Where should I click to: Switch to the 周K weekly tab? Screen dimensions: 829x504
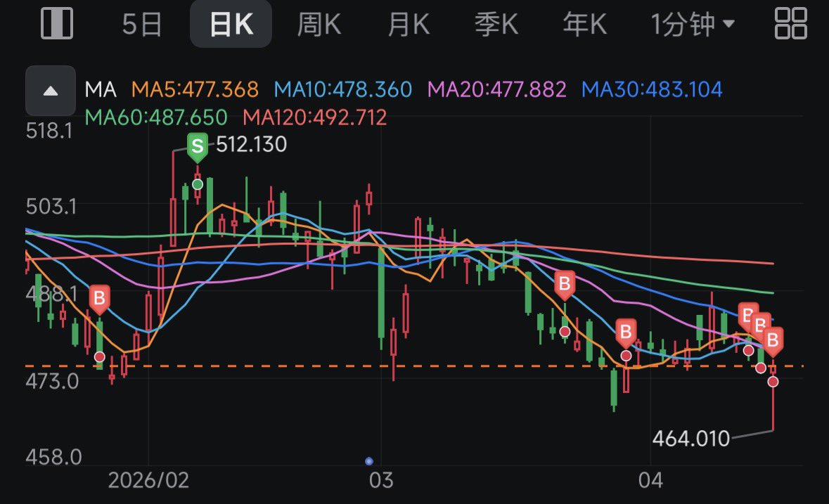tap(319, 25)
